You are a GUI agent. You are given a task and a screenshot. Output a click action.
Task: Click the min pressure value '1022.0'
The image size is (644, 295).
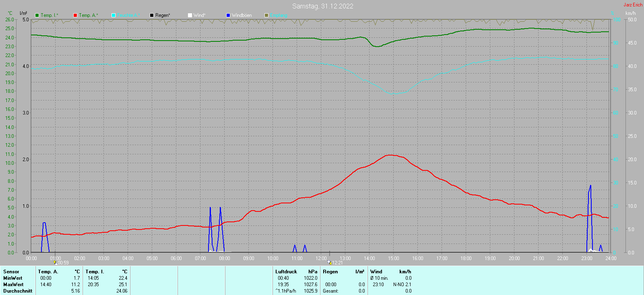click(311, 278)
